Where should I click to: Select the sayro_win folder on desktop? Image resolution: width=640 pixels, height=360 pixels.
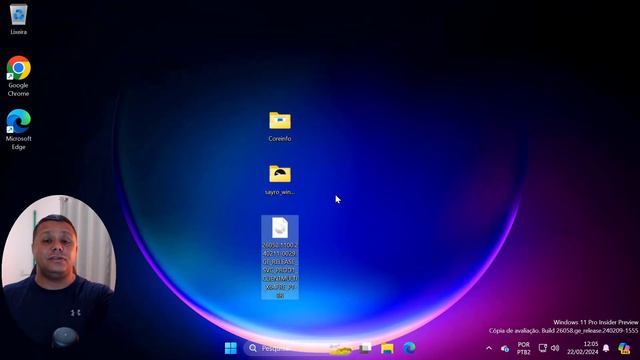[280, 180]
